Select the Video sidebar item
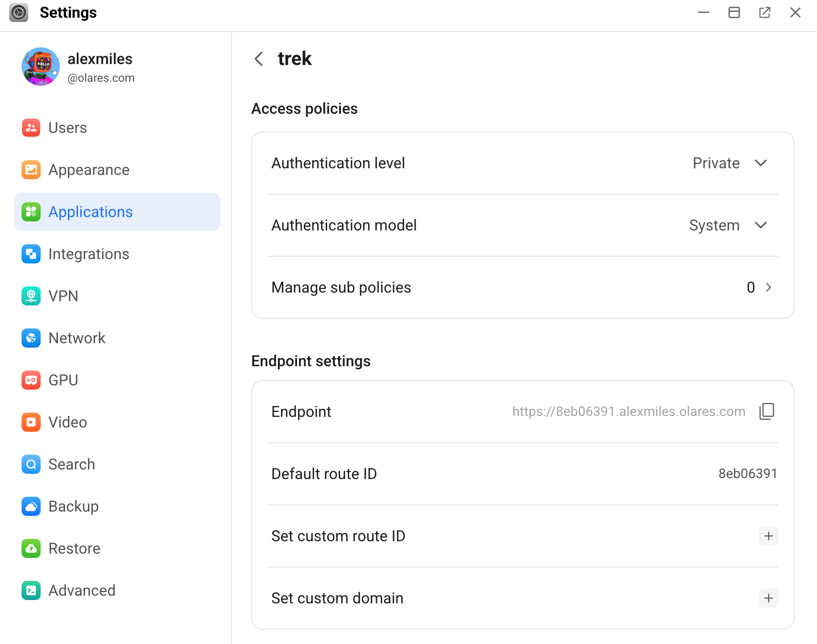 click(x=67, y=422)
